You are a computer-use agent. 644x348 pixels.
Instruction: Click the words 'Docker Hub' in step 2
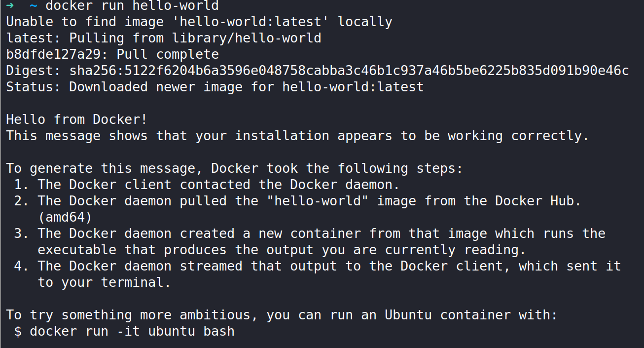point(538,201)
